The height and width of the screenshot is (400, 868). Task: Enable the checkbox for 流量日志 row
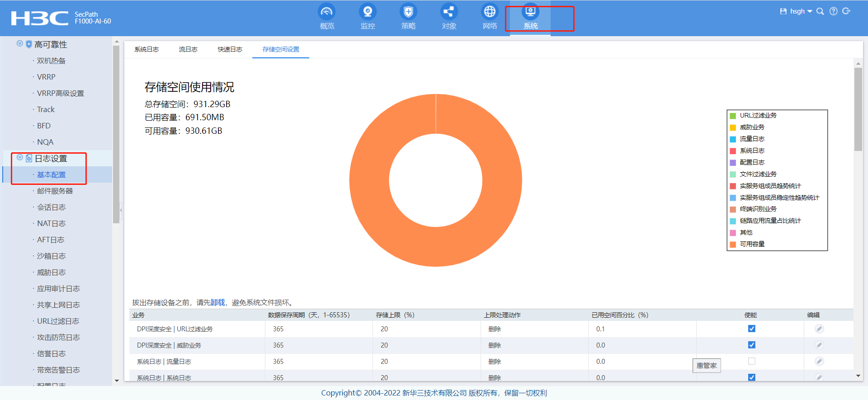tap(751, 361)
